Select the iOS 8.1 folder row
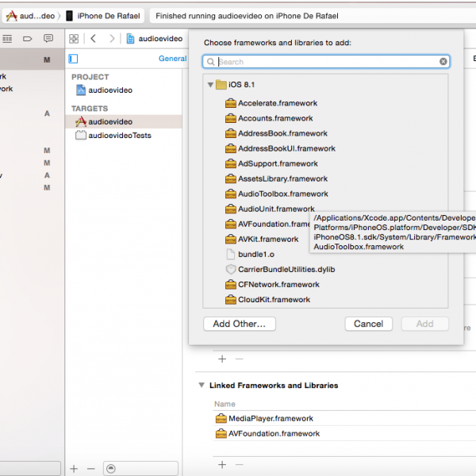Viewport: 476px width, 476px height. 325,84
